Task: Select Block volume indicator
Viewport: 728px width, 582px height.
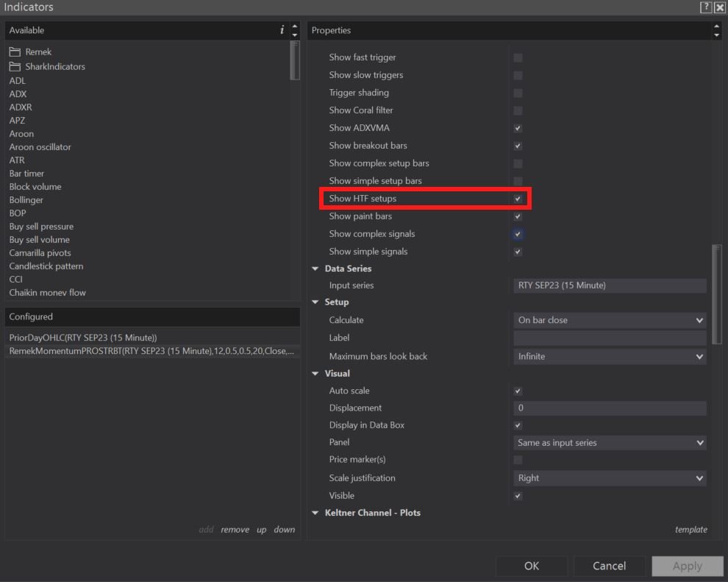Action: [35, 187]
